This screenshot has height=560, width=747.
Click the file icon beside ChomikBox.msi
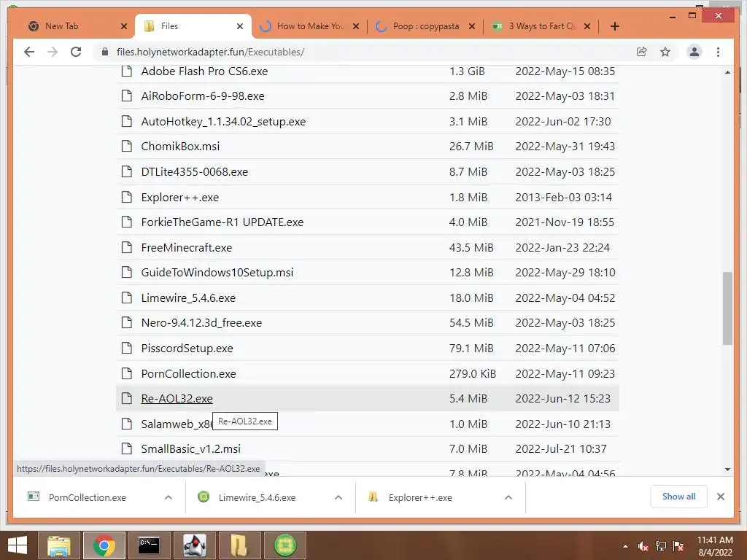[126, 146]
